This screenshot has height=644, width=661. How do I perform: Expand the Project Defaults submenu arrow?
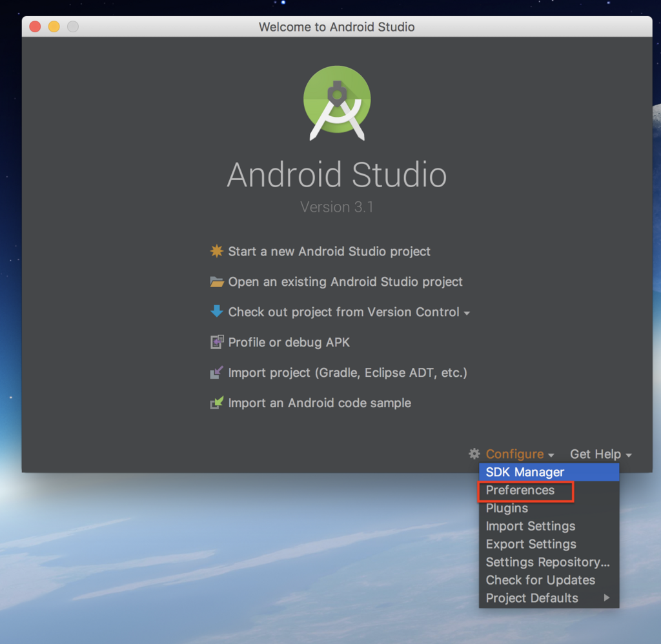[x=607, y=598]
